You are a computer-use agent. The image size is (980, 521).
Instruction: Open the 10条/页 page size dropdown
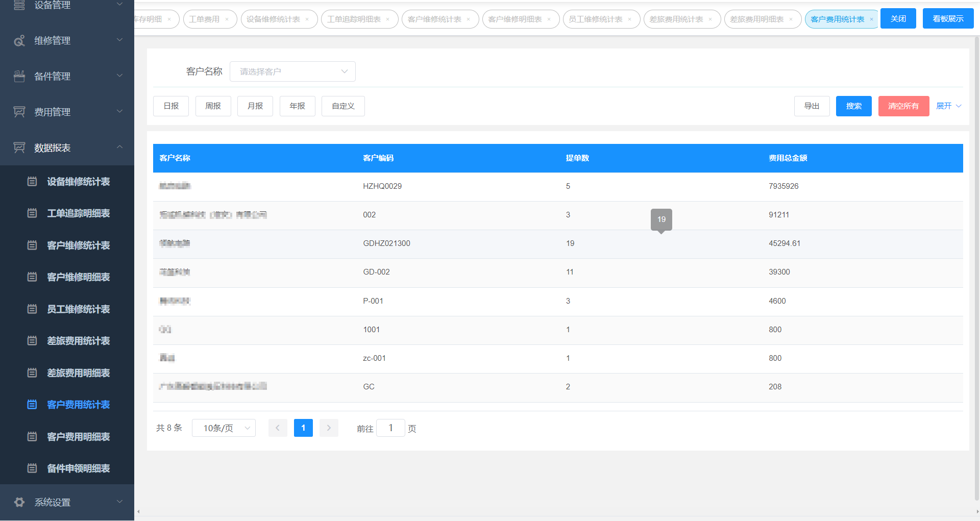tap(224, 428)
